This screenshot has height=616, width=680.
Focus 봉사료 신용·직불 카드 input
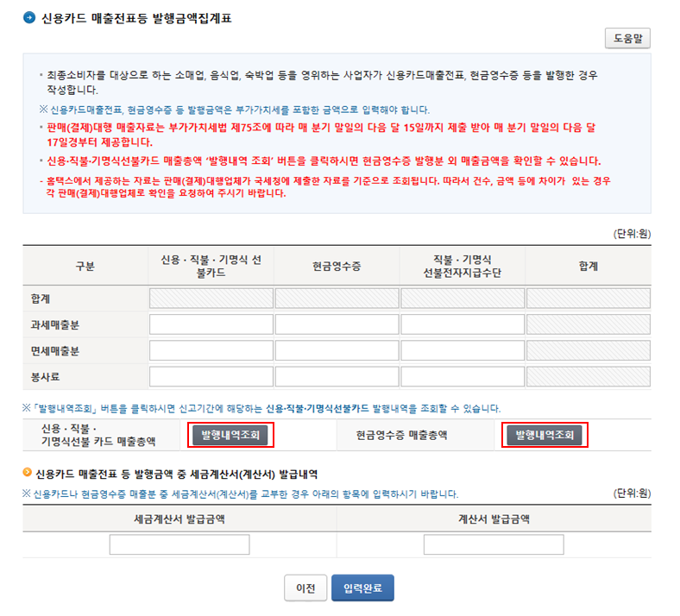coord(211,377)
